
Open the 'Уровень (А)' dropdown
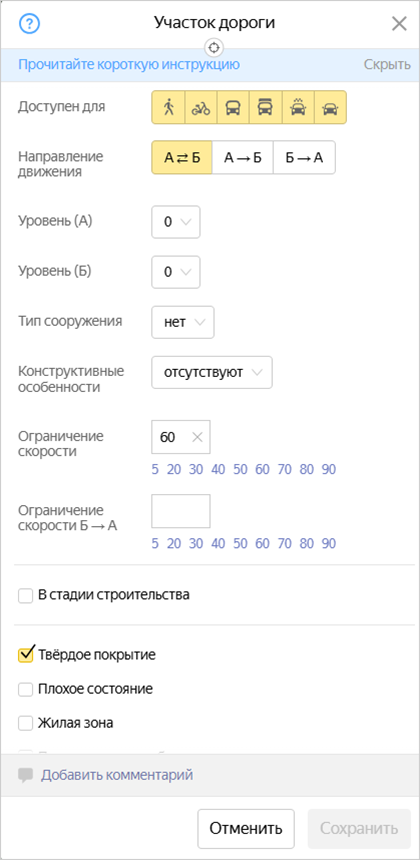point(176,222)
